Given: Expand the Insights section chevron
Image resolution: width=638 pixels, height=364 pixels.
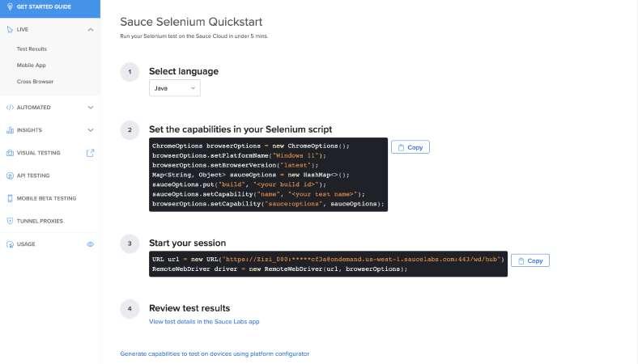Looking at the screenshot, I should (90, 129).
